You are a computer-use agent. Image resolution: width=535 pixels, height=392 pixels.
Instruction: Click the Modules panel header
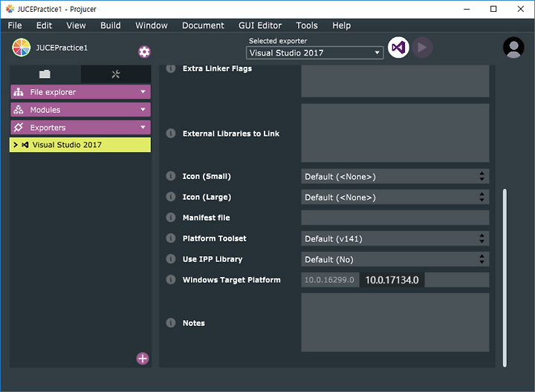80,110
